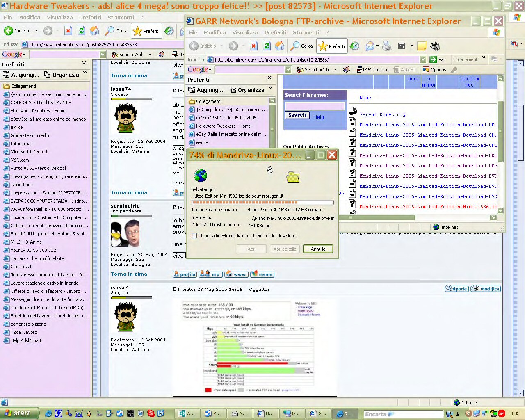Click Search button under Search Filenames
This screenshot has height=420, width=525.
point(297,115)
